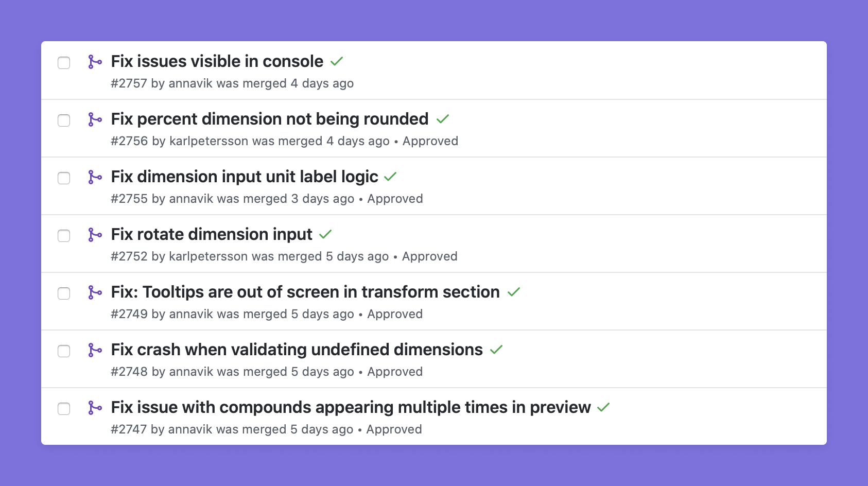868x486 pixels.
Task: Open 'Fix: Tooltips are out of screen in transform section'
Action: tap(305, 292)
